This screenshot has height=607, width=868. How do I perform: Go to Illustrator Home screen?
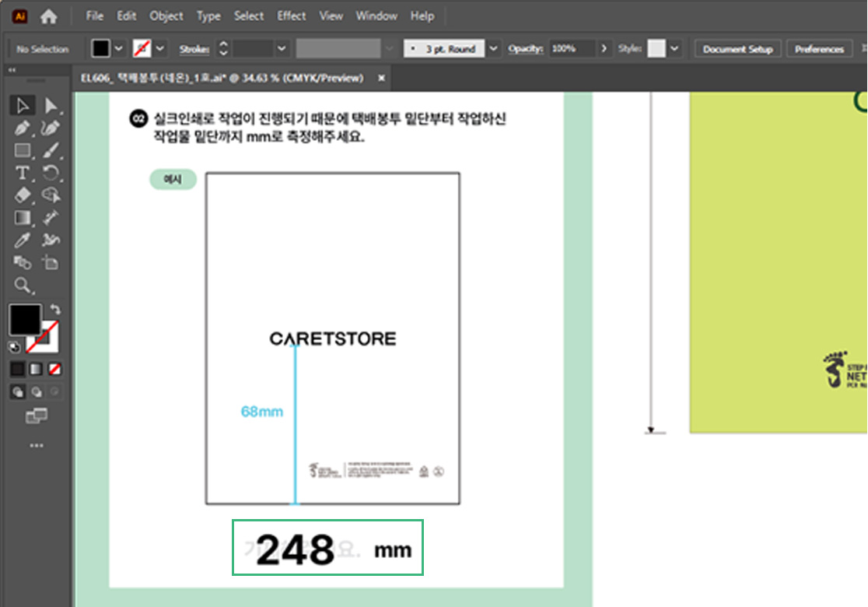pyautogui.click(x=49, y=16)
